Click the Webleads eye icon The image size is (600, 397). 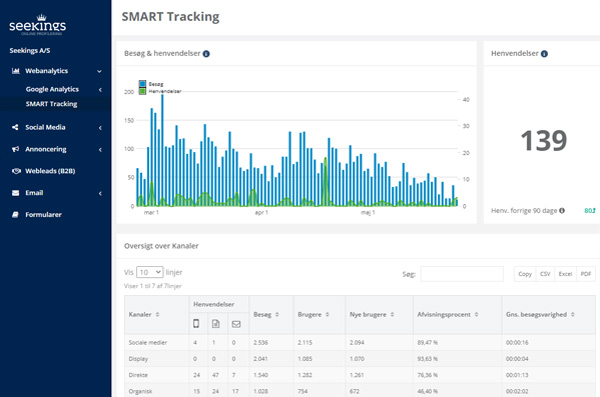click(x=16, y=171)
